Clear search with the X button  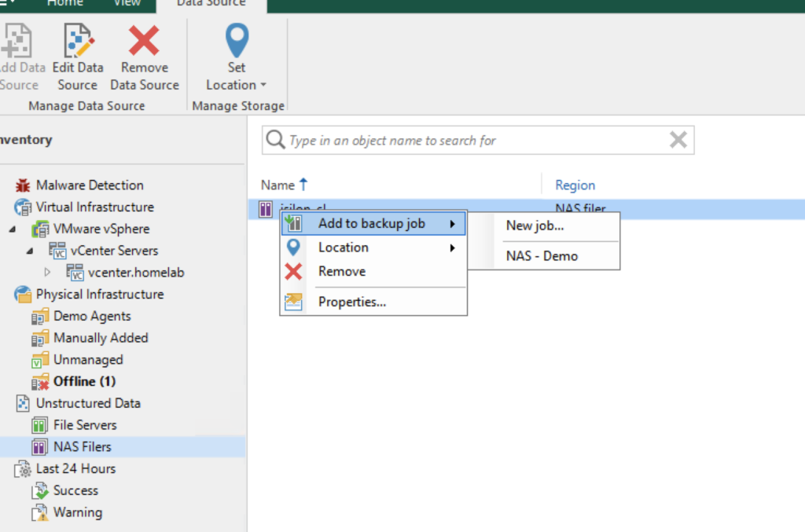(678, 141)
